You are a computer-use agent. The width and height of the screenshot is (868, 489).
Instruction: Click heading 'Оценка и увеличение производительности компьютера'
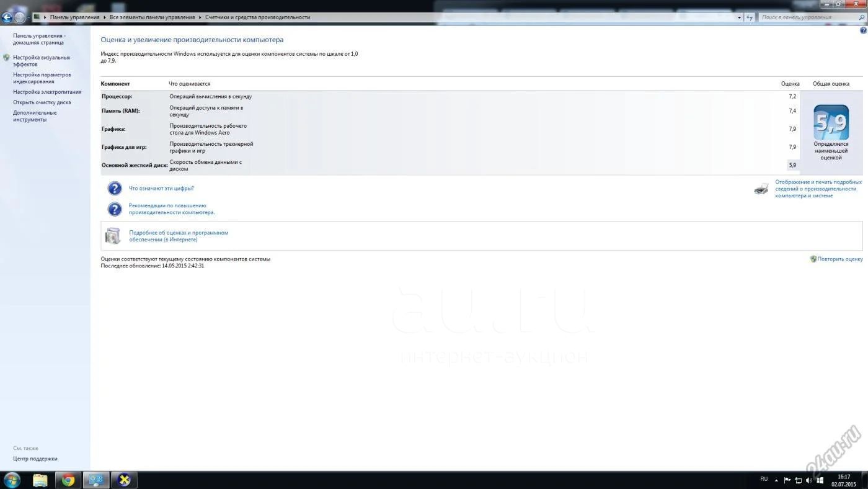[x=192, y=40]
